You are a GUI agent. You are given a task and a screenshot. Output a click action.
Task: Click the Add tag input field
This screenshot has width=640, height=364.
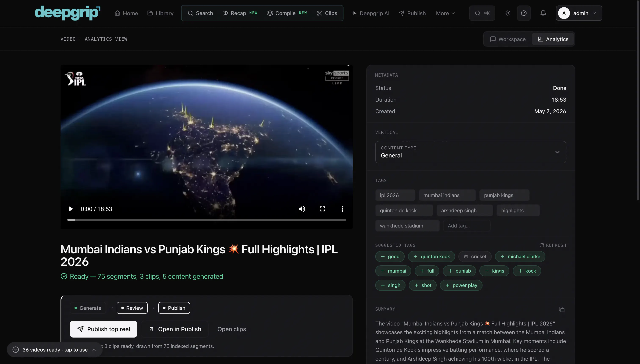coord(466,226)
